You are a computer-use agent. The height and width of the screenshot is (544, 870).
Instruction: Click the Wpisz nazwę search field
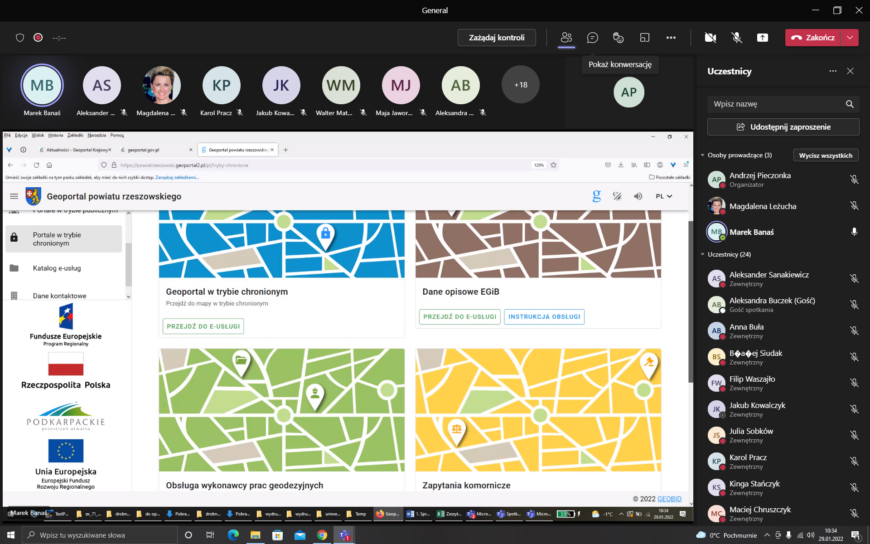pos(783,104)
